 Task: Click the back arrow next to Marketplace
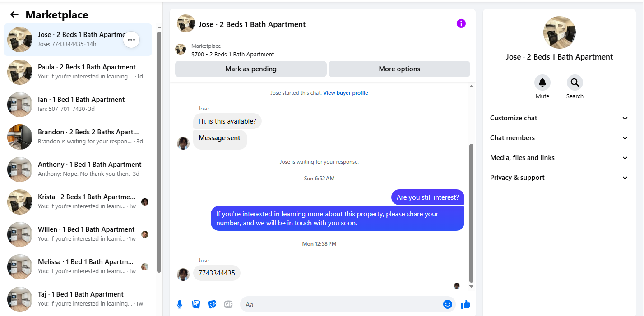click(x=14, y=14)
